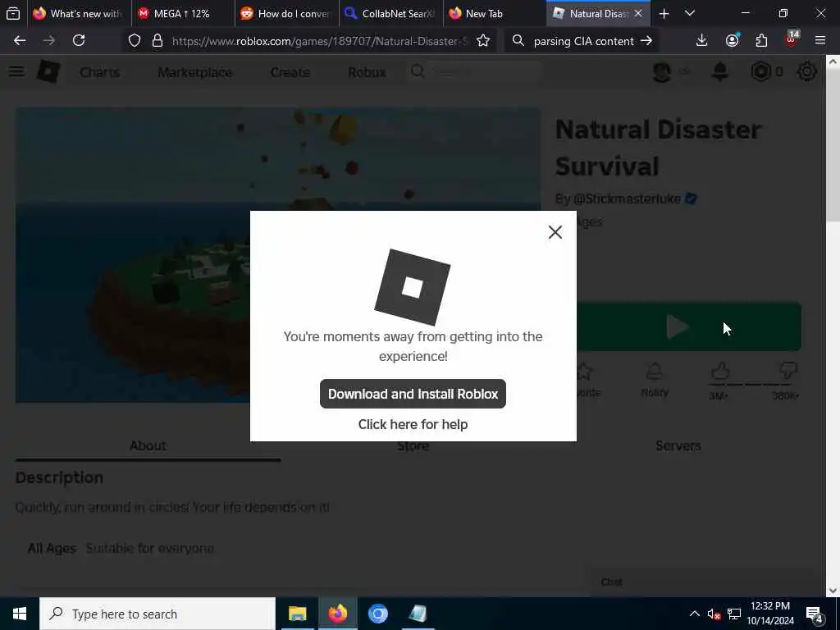
Task: Open the Robux page
Action: point(367,72)
